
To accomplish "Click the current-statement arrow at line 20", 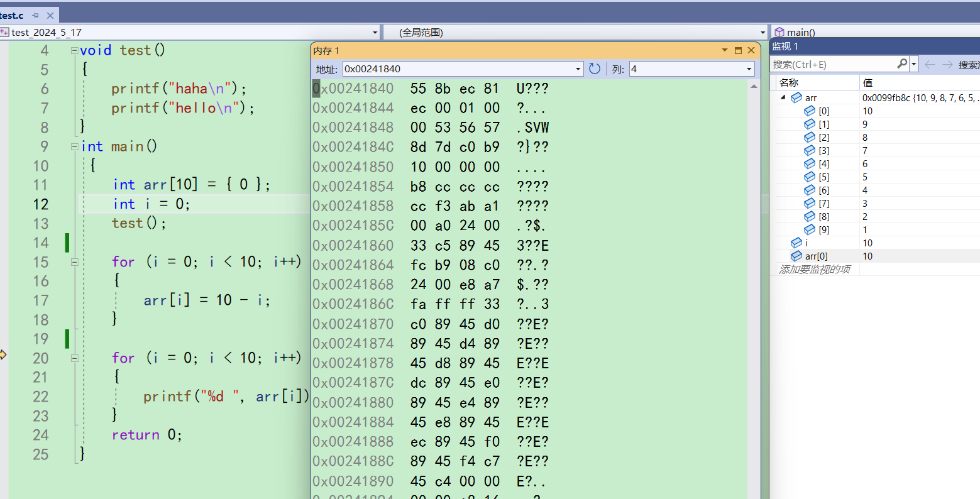I will coord(3,355).
